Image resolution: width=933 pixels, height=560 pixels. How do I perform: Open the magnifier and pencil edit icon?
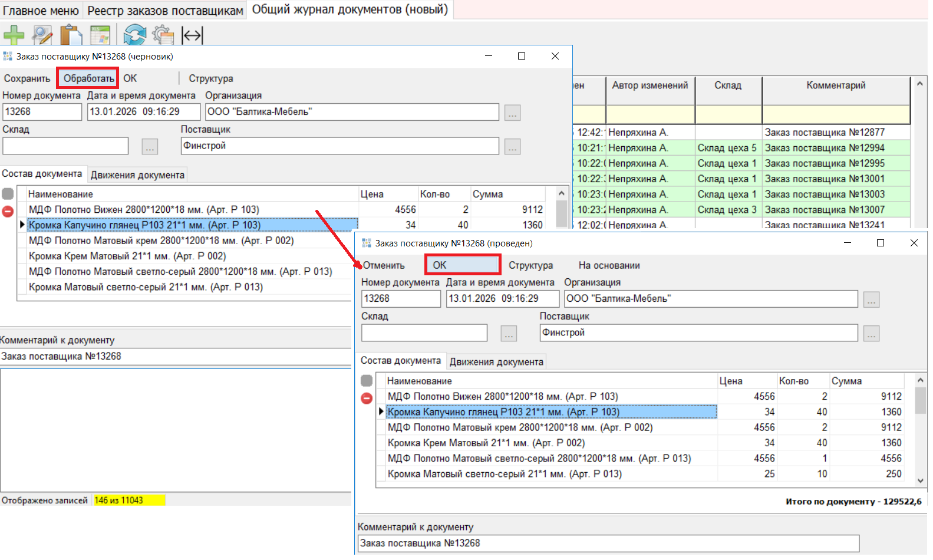[x=42, y=35]
